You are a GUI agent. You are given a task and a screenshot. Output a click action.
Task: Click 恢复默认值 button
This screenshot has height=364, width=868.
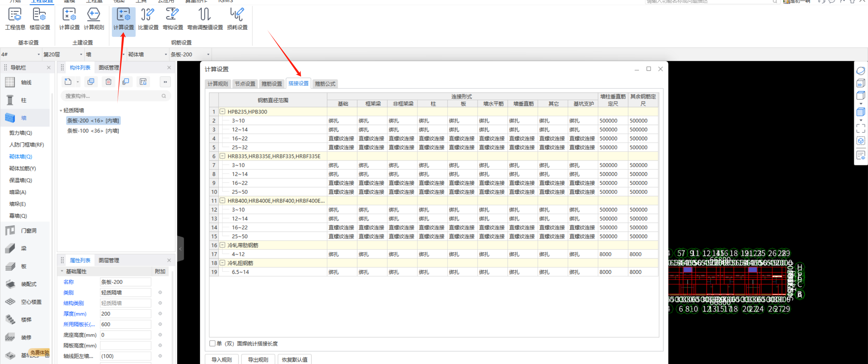tap(295, 359)
